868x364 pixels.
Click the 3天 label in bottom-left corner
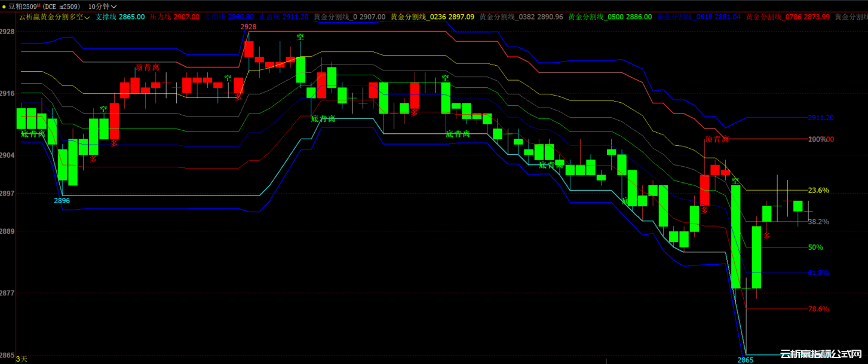coord(22,359)
